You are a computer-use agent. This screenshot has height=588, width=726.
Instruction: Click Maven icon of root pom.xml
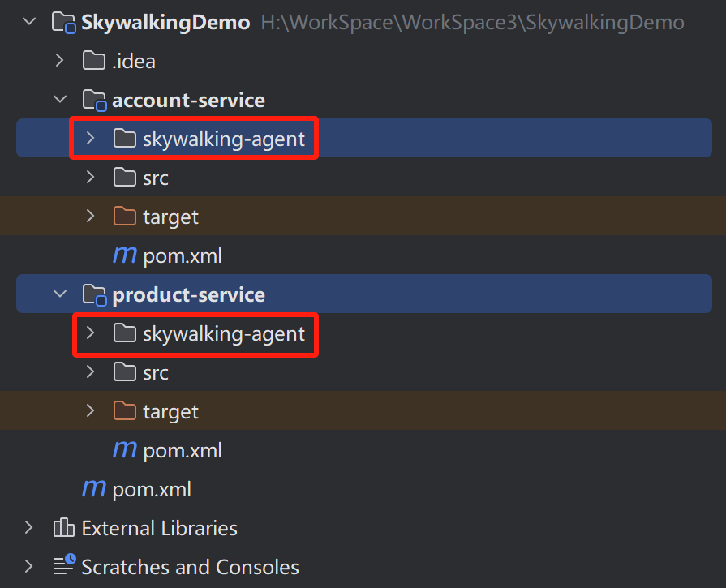(x=94, y=488)
